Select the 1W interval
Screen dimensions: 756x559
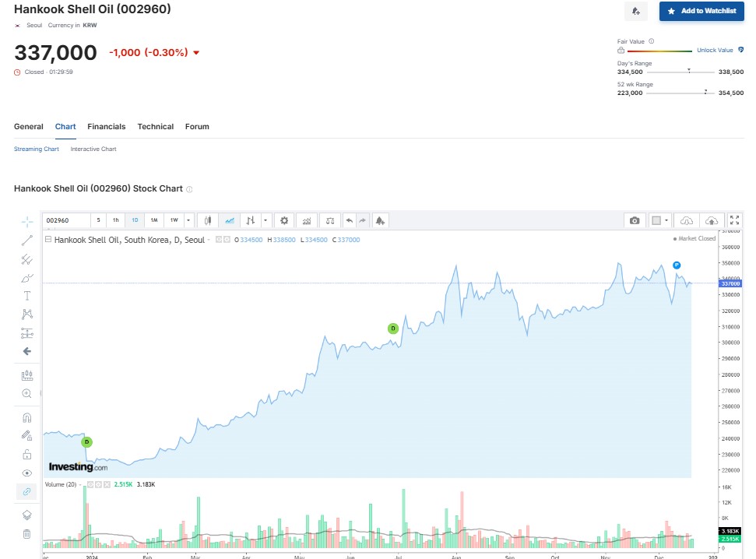174,220
